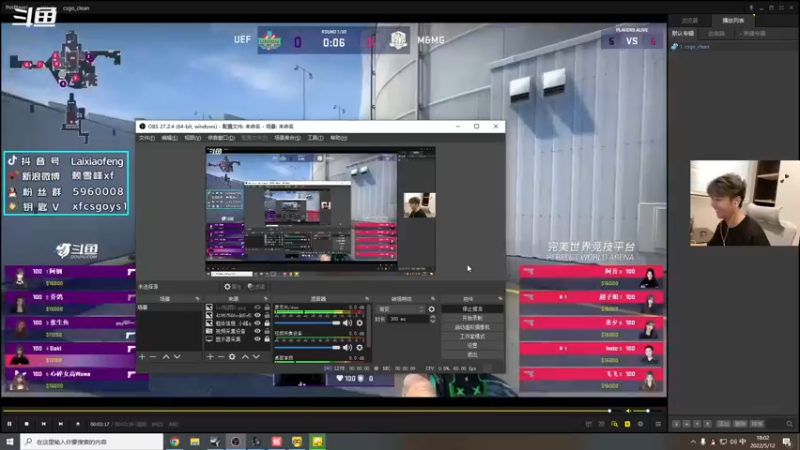The height and width of the screenshot is (450, 800).
Task: Click Start Virtual Camera in OBS controls
Action: tap(472, 327)
